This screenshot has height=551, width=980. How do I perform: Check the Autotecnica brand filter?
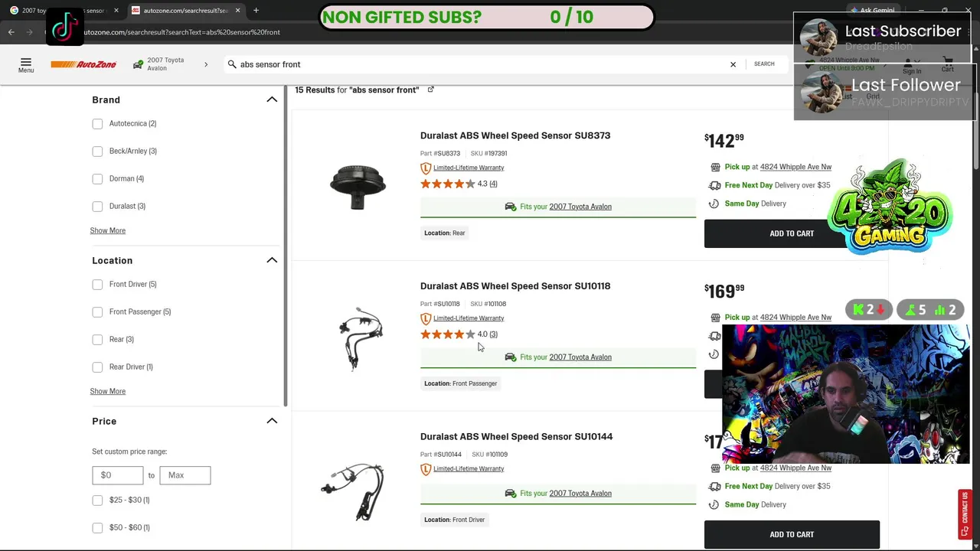(97, 124)
